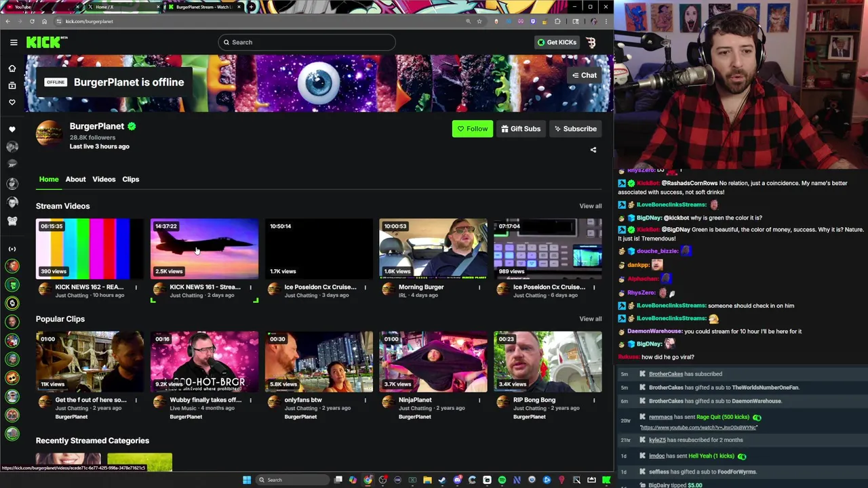Click the BurgerPlanet burger avatar
The width and height of the screenshot is (868, 488).
(x=49, y=134)
